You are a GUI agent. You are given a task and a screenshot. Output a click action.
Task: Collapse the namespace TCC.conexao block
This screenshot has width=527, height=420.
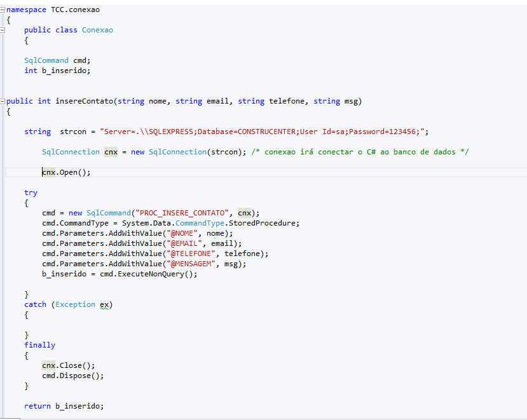click(x=3, y=10)
